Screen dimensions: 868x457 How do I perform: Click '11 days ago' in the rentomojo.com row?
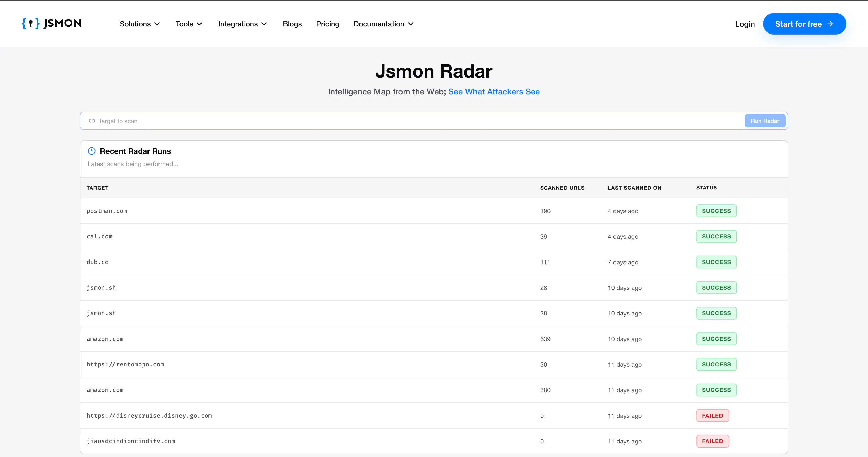click(625, 365)
